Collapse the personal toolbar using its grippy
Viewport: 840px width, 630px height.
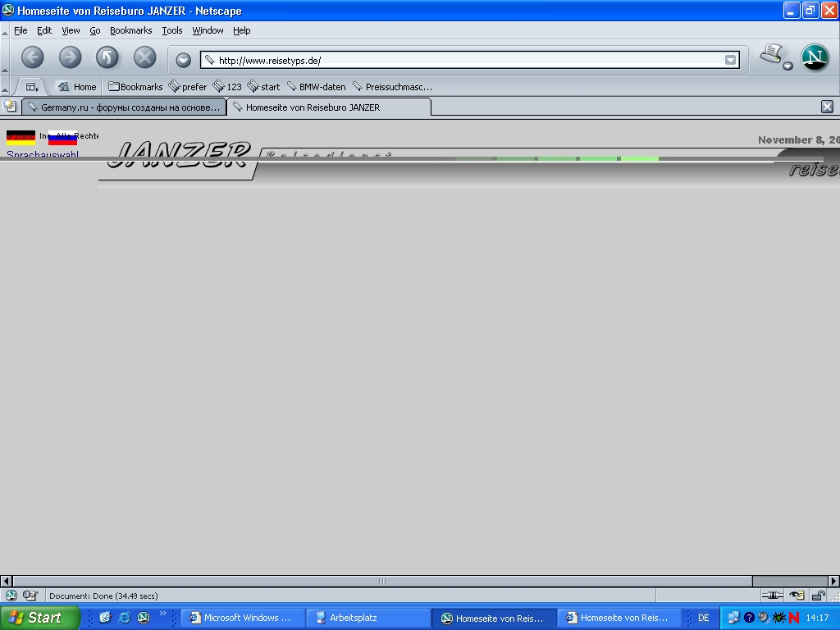point(5,87)
